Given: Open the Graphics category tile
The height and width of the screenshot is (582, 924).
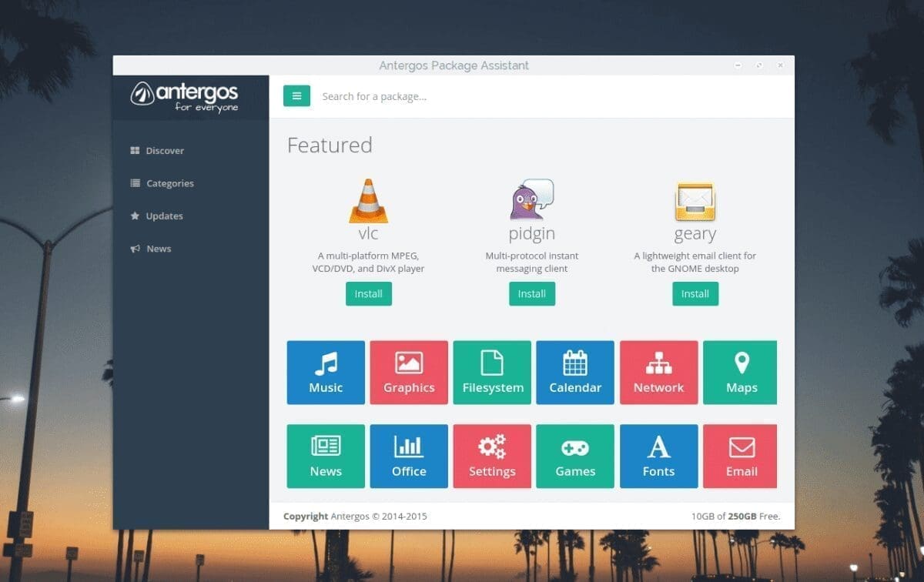Looking at the screenshot, I should click(x=409, y=373).
